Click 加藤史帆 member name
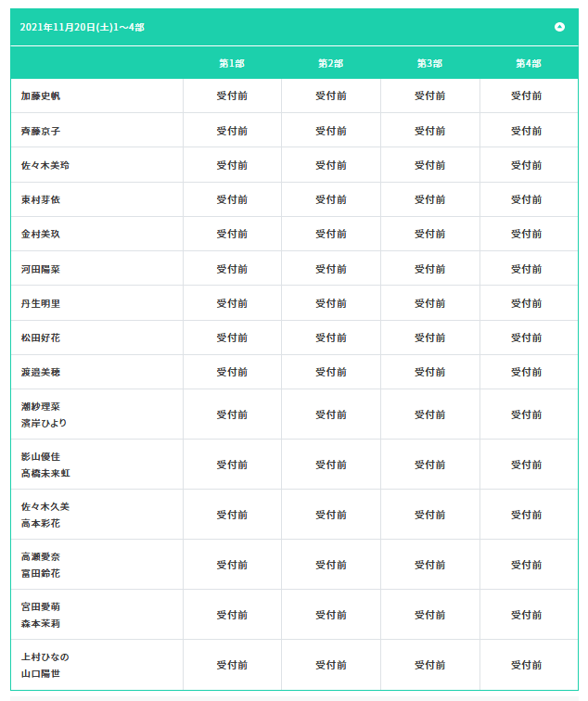This screenshot has height=701, width=588. click(x=40, y=96)
